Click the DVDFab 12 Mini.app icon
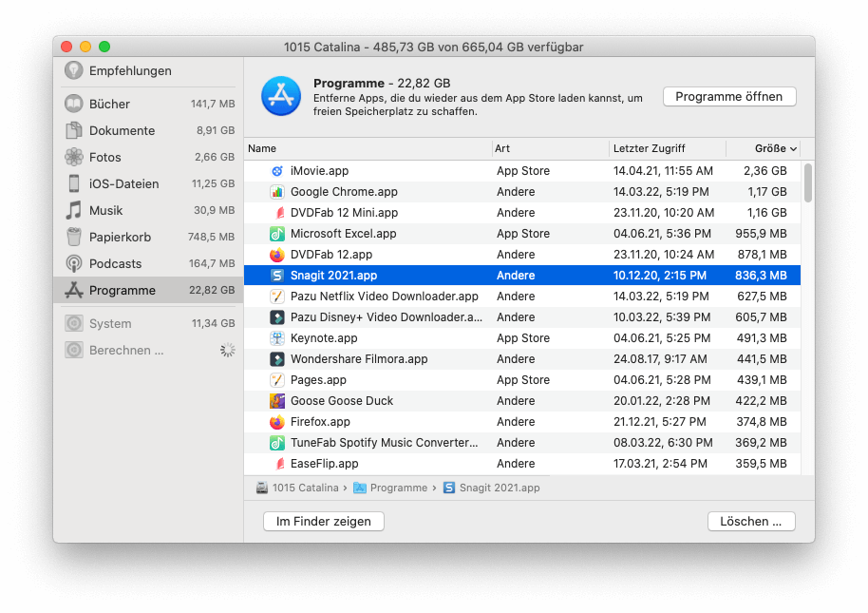This screenshot has width=868, height=613. click(279, 213)
